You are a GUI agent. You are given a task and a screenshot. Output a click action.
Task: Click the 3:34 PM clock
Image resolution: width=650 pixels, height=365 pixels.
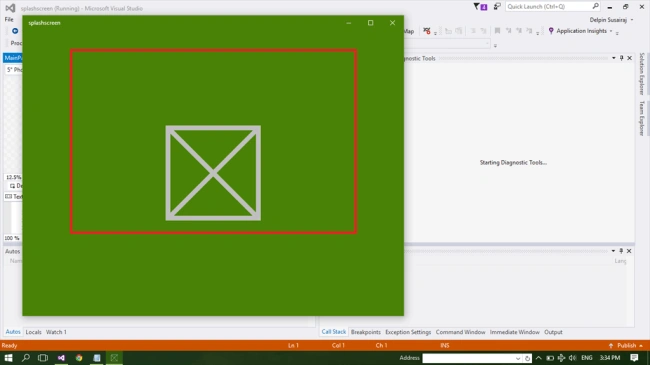610,358
